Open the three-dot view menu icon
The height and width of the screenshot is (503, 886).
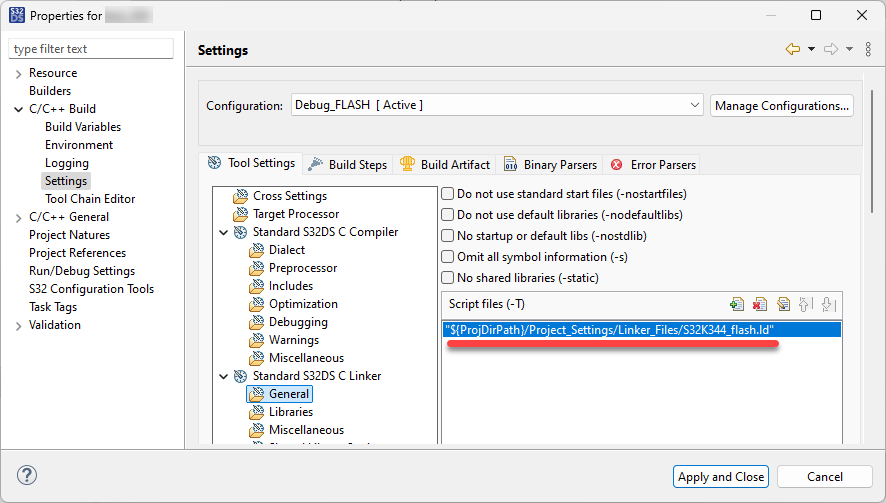tap(868, 49)
